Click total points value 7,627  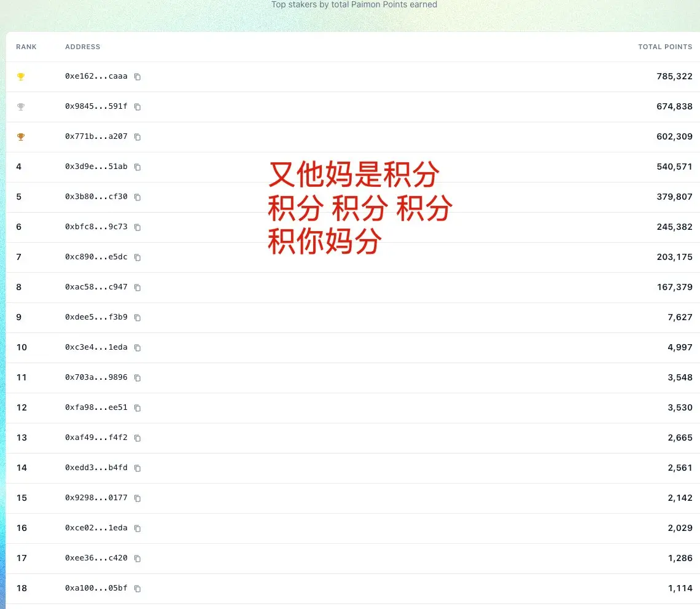click(x=680, y=317)
